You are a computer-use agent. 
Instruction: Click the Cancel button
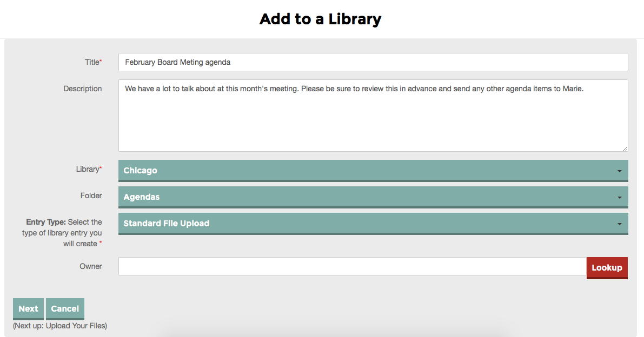pyautogui.click(x=65, y=308)
